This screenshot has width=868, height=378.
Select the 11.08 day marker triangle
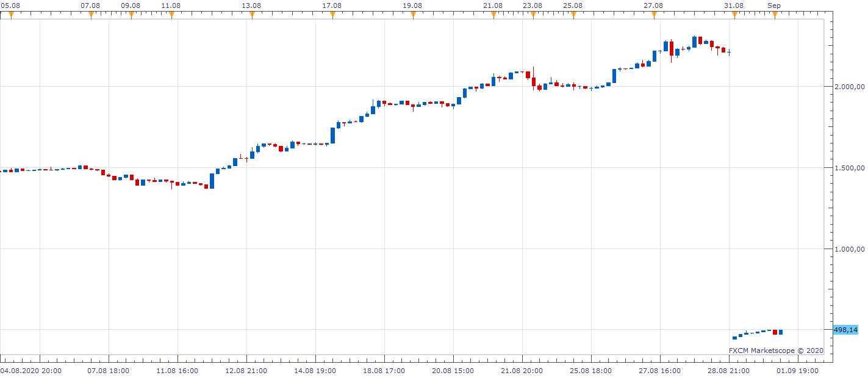coord(171,15)
